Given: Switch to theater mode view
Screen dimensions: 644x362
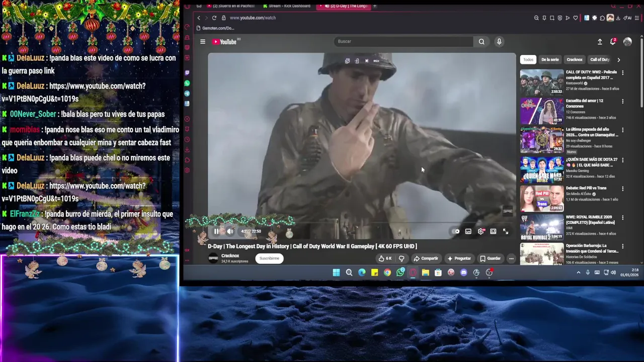Looking at the screenshot, I should tap(493, 231).
